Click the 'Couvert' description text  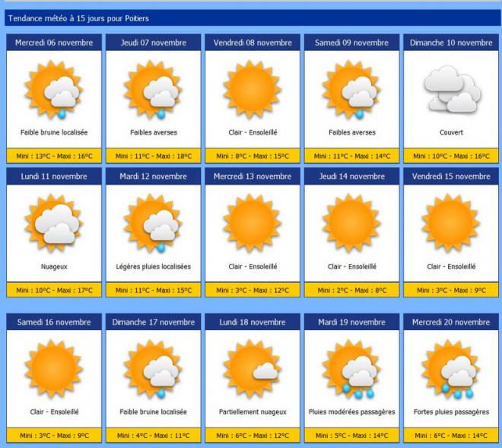451,132
